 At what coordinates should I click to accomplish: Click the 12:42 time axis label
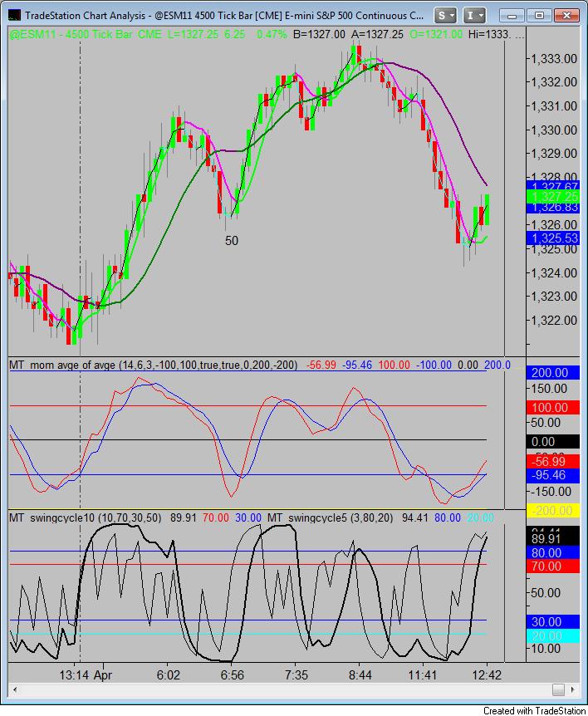click(x=487, y=675)
